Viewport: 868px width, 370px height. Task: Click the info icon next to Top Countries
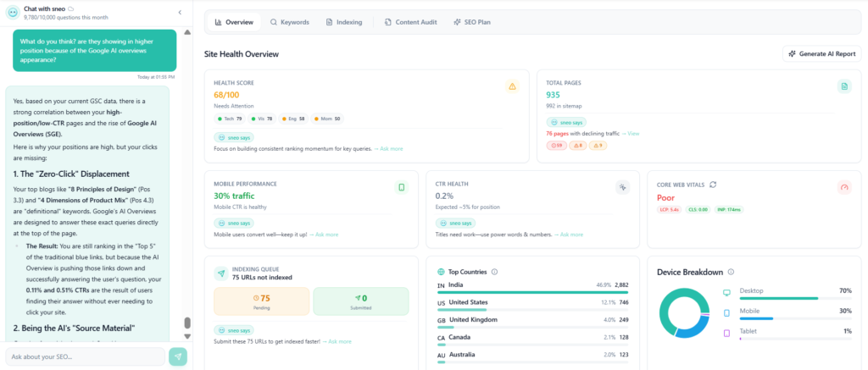tap(494, 272)
